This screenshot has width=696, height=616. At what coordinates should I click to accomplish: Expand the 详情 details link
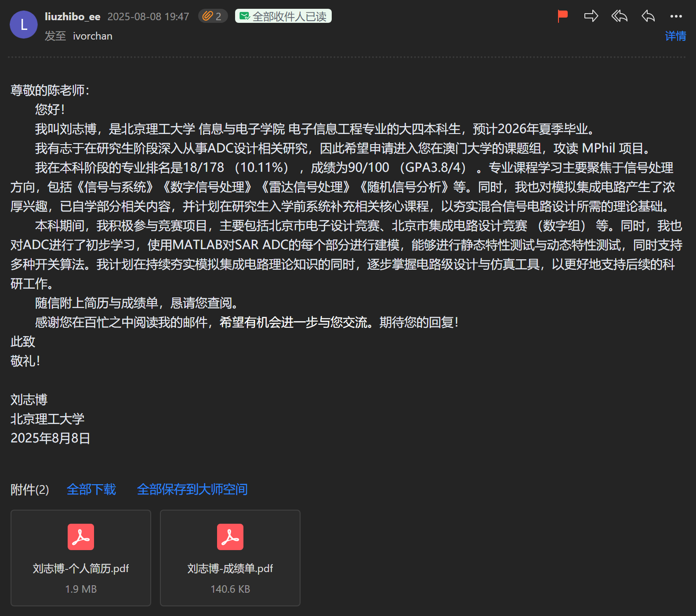(x=675, y=36)
